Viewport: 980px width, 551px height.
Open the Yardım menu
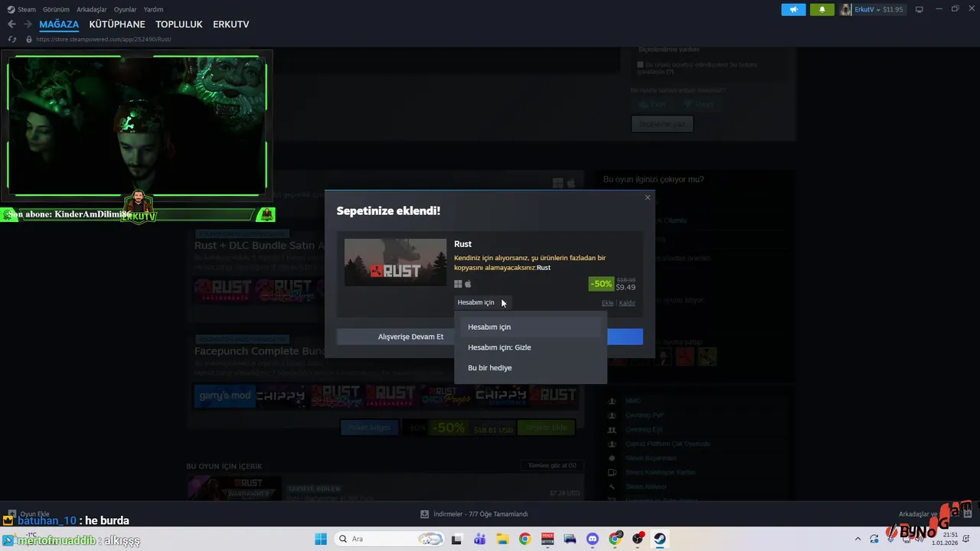(153, 9)
